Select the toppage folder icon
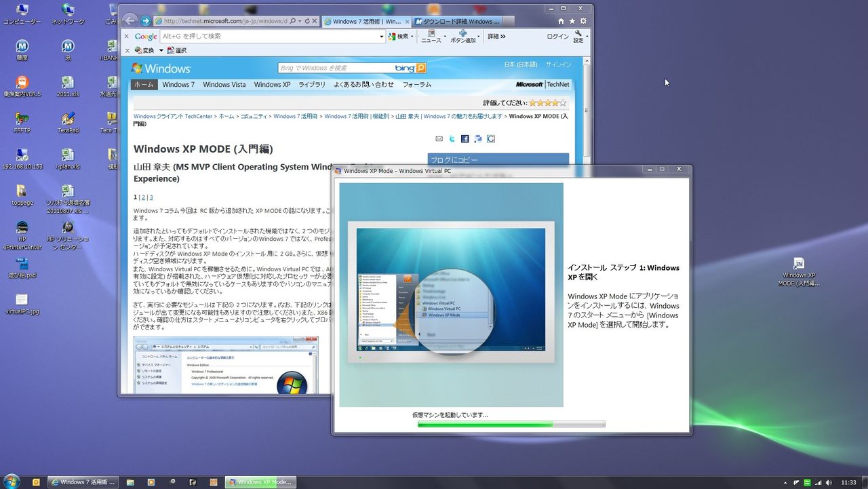 22,195
